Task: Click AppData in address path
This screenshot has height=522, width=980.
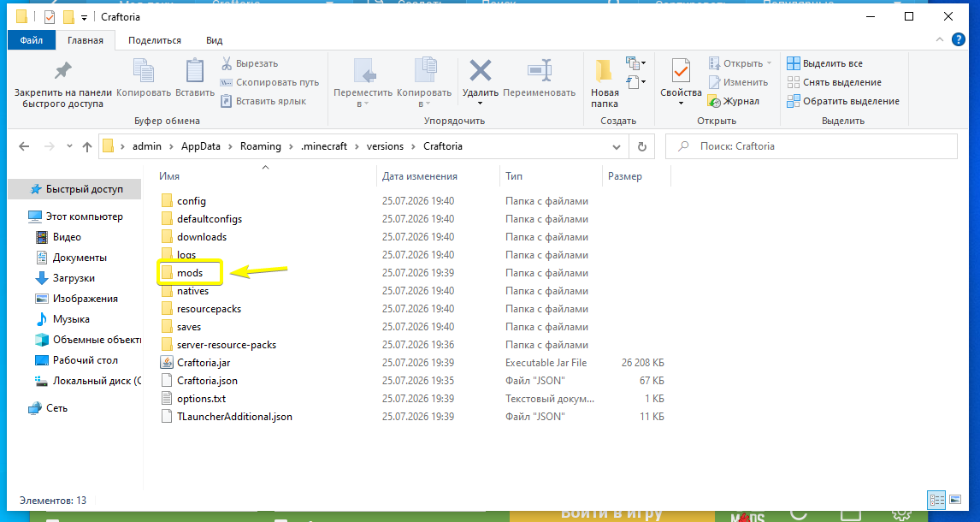Action: pyautogui.click(x=201, y=146)
